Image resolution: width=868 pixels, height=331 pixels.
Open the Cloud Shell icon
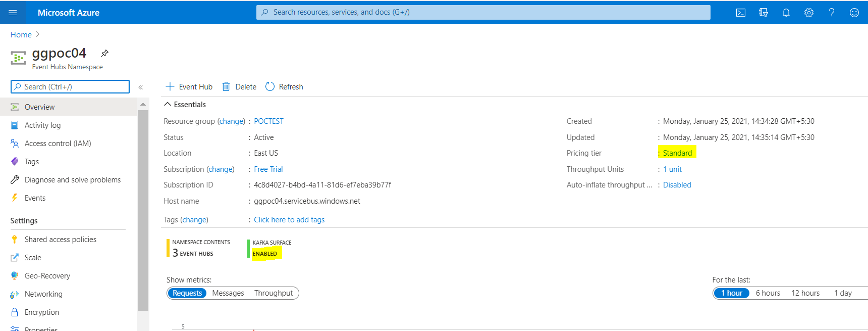coord(740,13)
